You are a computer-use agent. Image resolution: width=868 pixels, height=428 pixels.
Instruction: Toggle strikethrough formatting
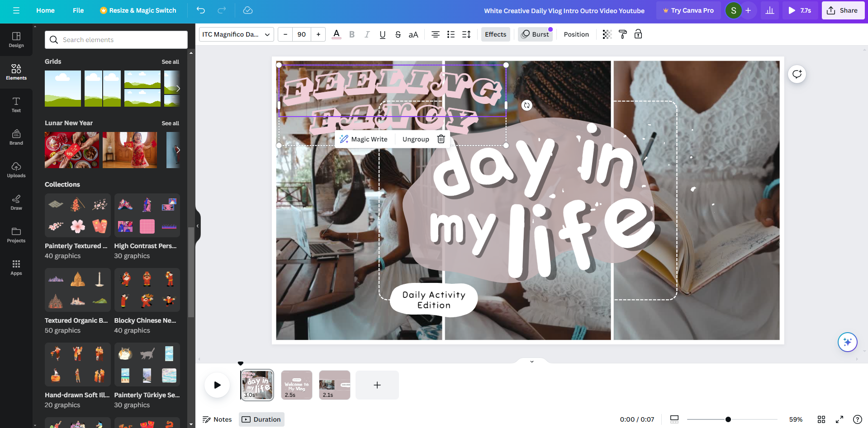coord(398,34)
